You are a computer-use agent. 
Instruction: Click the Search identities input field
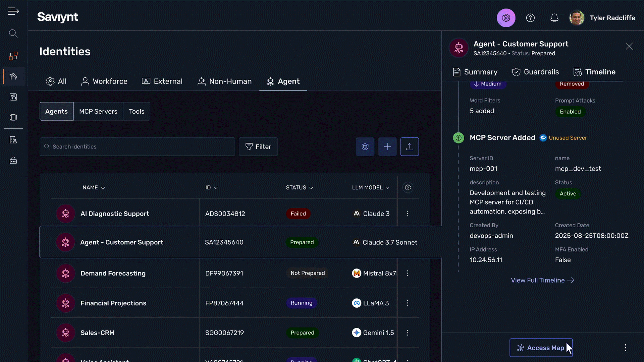(138, 147)
